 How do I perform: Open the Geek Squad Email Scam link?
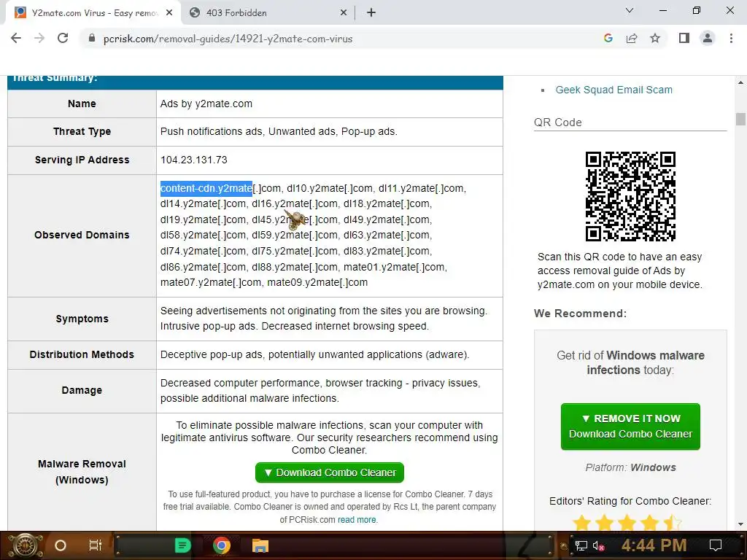point(614,90)
